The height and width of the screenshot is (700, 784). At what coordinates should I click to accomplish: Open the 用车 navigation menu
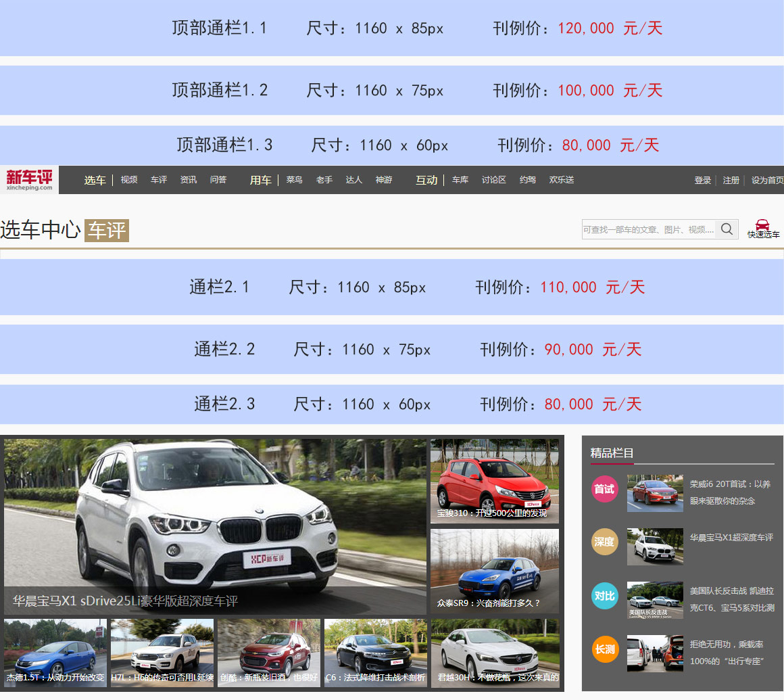(260, 180)
